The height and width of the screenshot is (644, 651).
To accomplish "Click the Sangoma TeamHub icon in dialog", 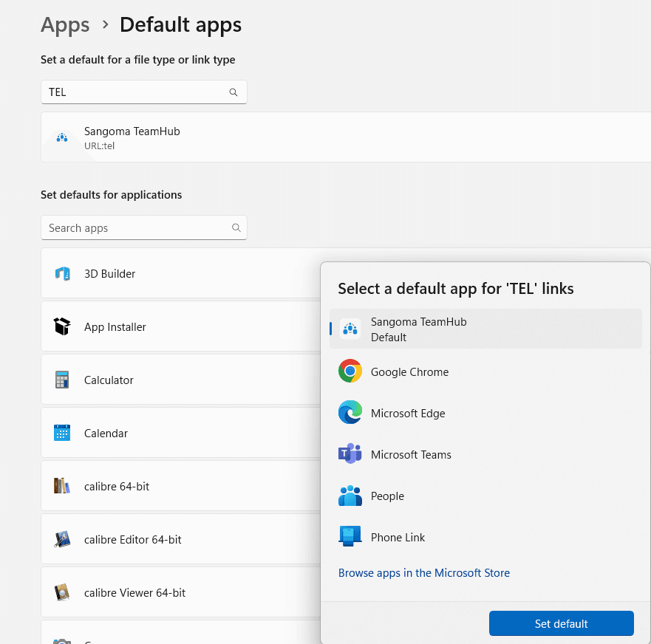I will point(350,329).
